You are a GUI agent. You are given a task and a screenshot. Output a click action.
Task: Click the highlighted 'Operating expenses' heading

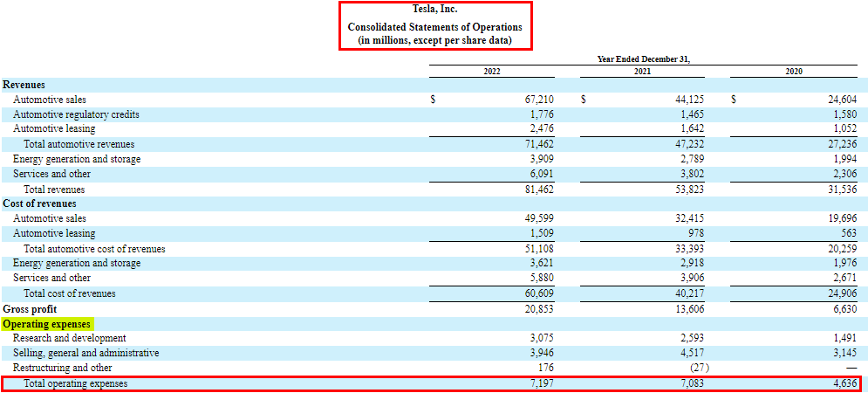pos(48,323)
